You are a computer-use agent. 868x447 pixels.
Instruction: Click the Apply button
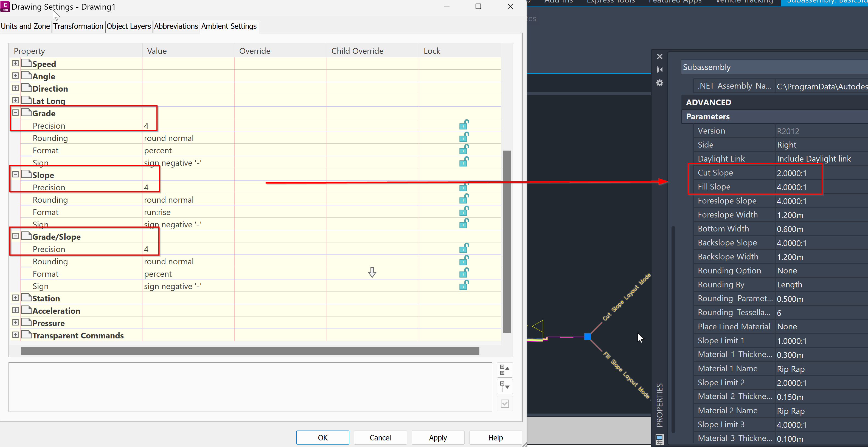point(438,437)
